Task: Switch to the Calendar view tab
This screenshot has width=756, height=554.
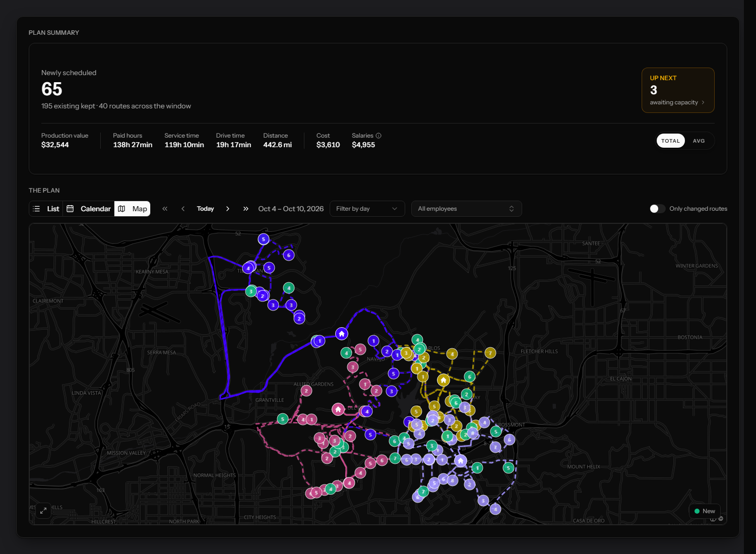Action: pyautogui.click(x=89, y=209)
